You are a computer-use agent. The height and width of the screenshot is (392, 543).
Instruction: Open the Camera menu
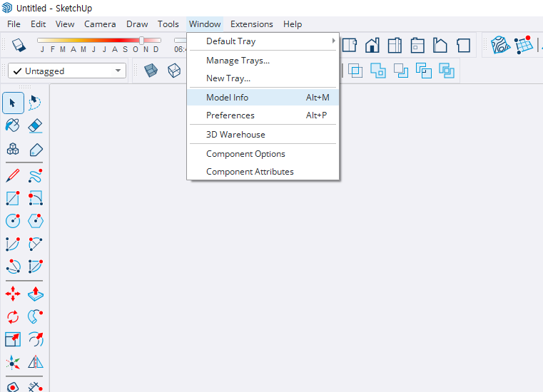(100, 24)
